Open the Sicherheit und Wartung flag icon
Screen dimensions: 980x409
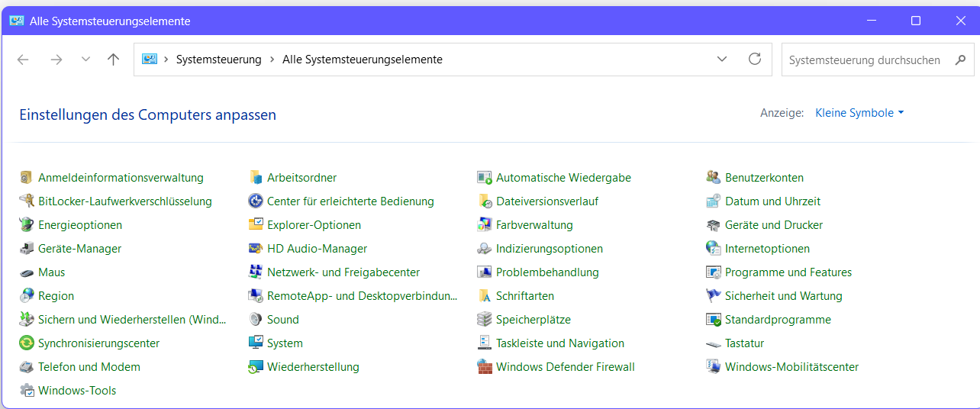point(714,296)
